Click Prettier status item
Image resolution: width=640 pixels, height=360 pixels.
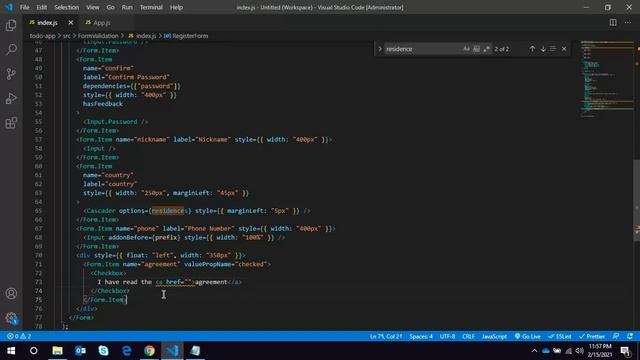pos(592,336)
